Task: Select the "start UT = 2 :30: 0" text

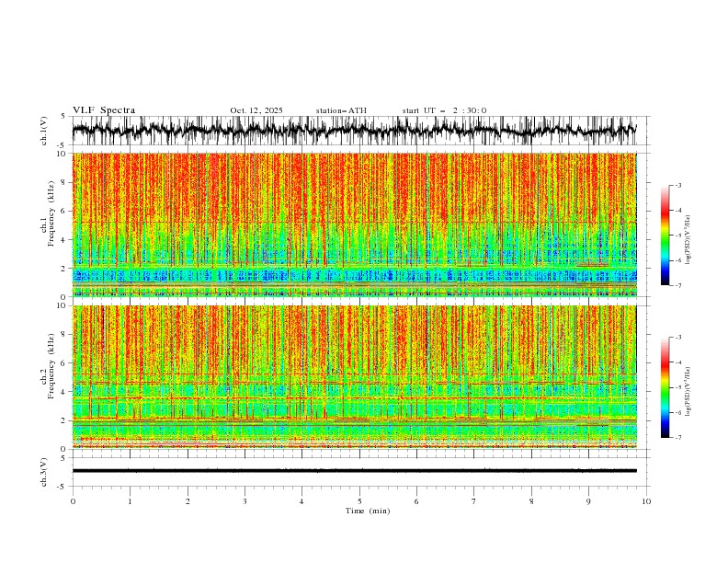Action: (x=444, y=110)
